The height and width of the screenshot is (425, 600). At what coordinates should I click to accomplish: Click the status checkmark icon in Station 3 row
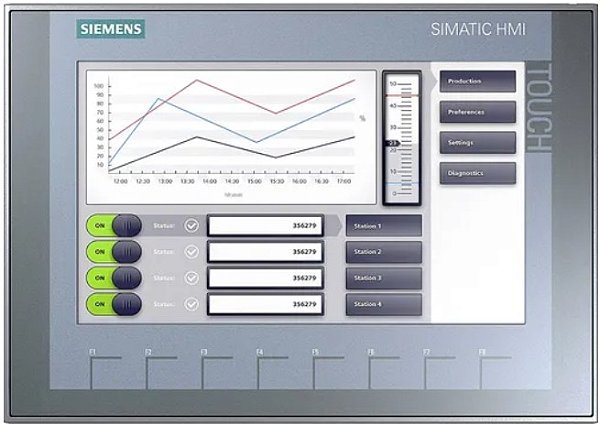(191, 278)
